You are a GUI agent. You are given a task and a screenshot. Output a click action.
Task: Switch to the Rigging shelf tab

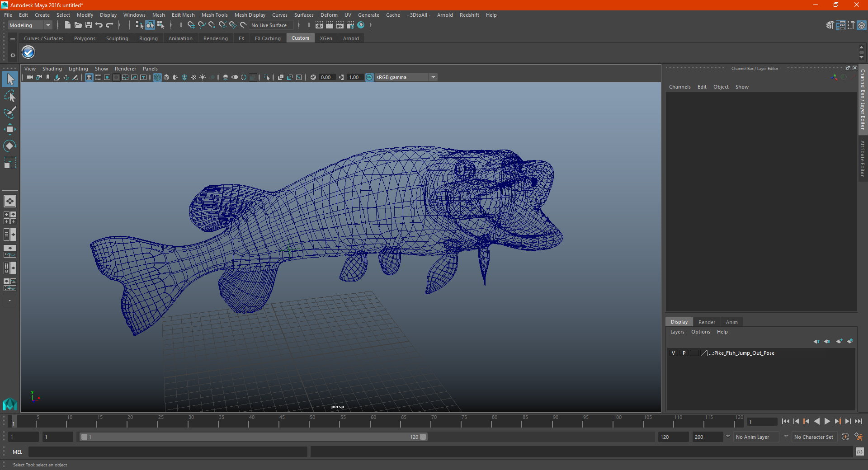pyautogui.click(x=148, y=38)
